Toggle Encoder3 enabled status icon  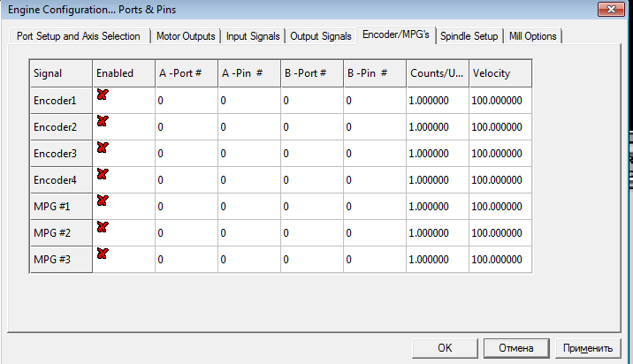(x=103, y=148)
